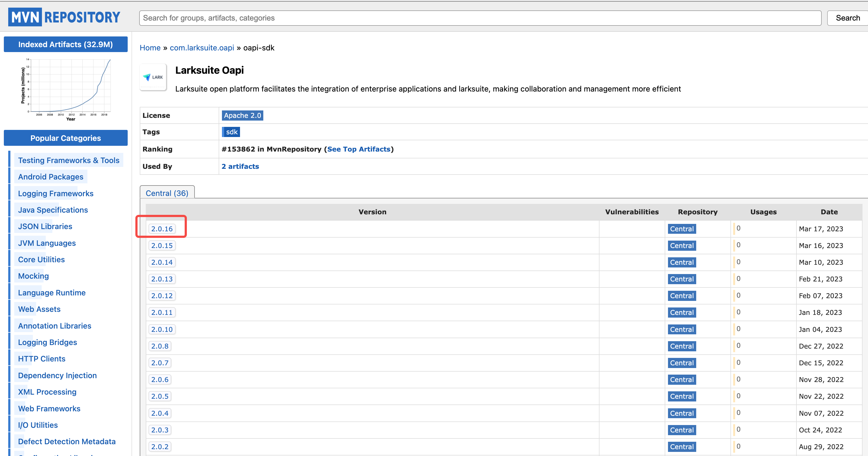Go to Home breadcrumb link

pyautogui.click(x=150, y=48)
